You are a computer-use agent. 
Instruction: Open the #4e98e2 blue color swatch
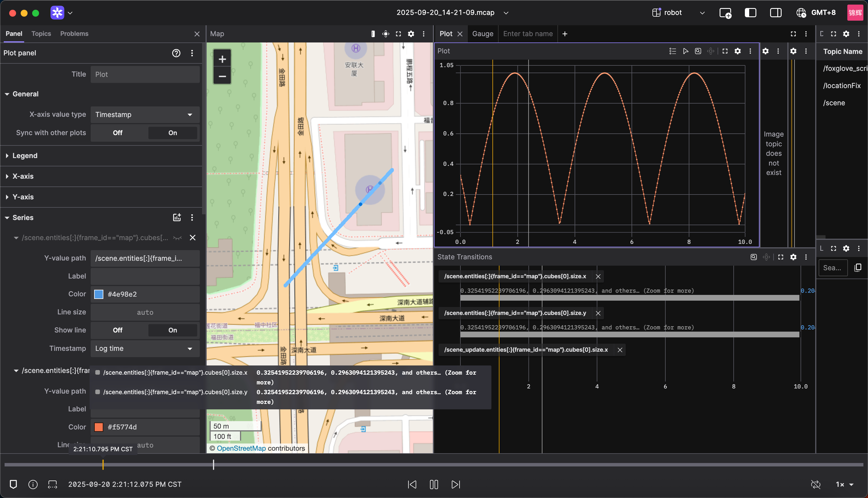point(99,294)
